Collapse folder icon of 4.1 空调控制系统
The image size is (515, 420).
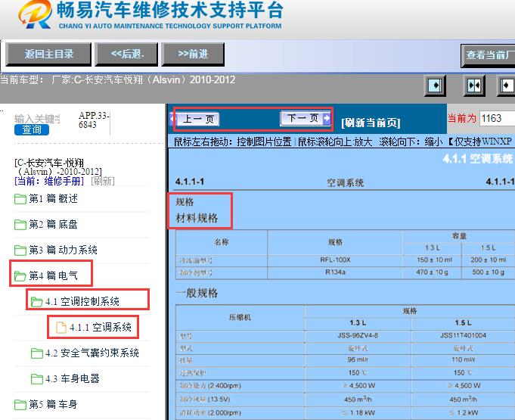[36, 301]
